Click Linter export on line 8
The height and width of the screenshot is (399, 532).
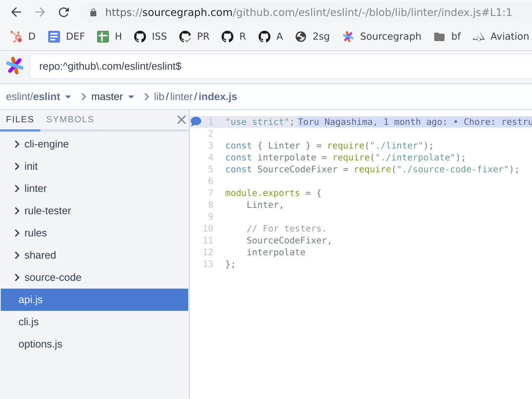tap(263, 205)
